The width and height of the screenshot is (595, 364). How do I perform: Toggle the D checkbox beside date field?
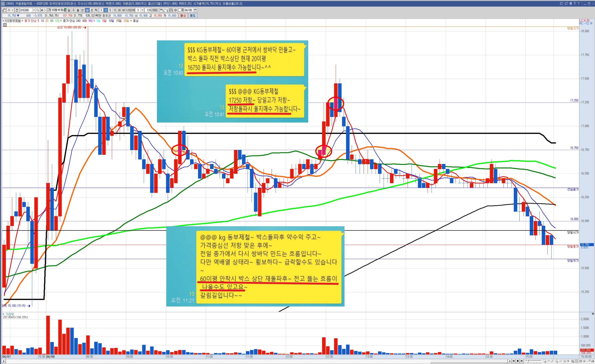click(180, 10)
